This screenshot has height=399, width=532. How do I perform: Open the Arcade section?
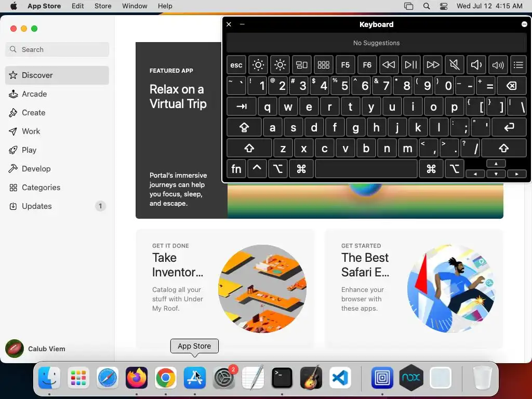57,94
